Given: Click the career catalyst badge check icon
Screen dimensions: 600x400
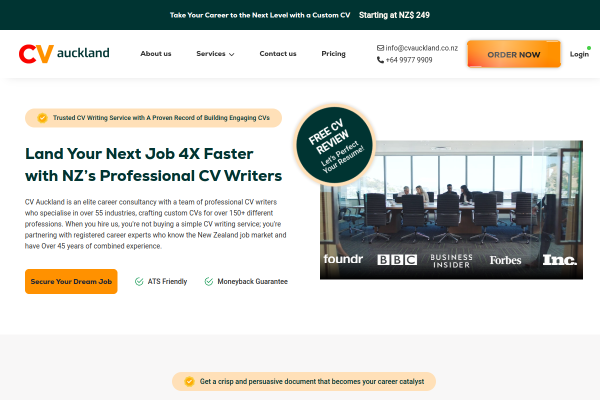Looking at the screenshot, I should click(x=189, y=381).
